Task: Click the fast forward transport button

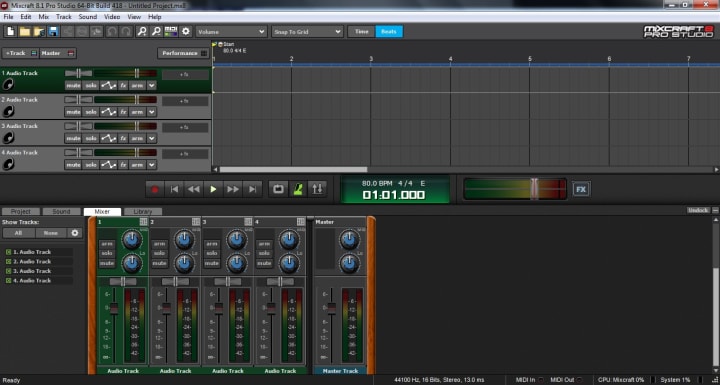Action: pos(233,189)
